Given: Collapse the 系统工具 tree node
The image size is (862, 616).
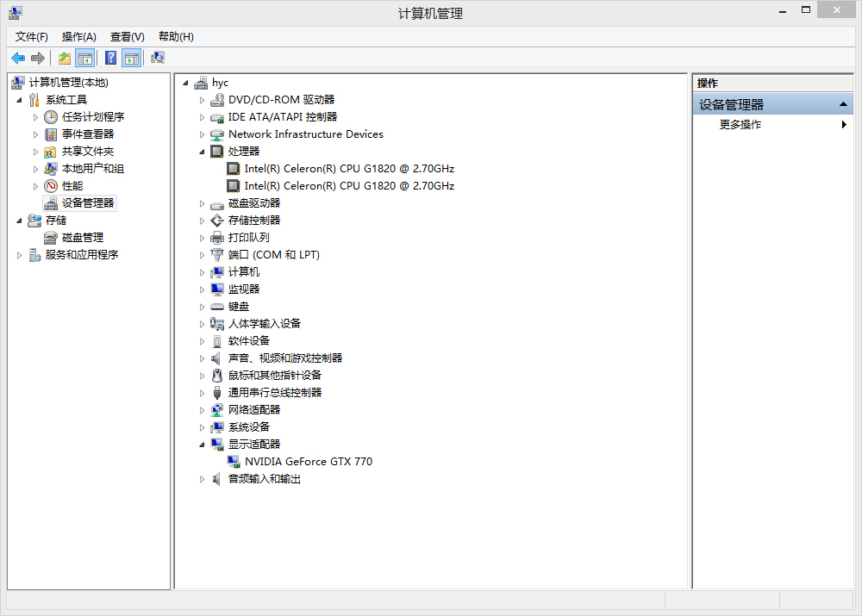Looking at the screenshot, I should (x=19, y=100).
